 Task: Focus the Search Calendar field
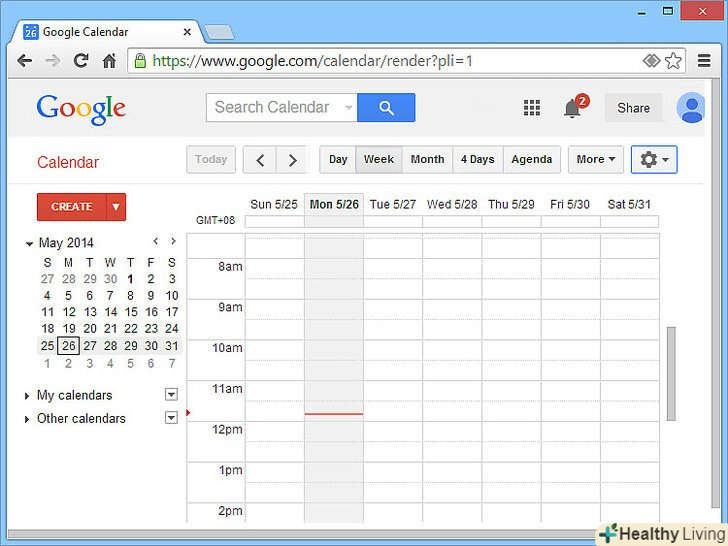tap(281, 108)
